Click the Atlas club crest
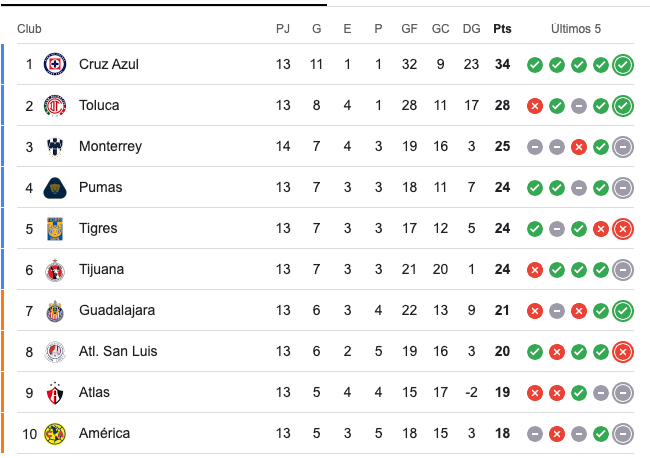 pos(55,393)
